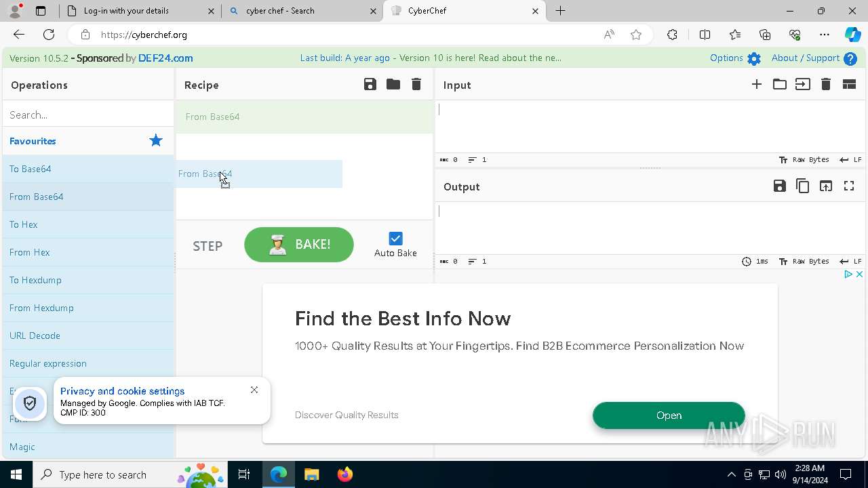Select Magic operation
The width and height of the screenshot is (868, 488).
88,447
